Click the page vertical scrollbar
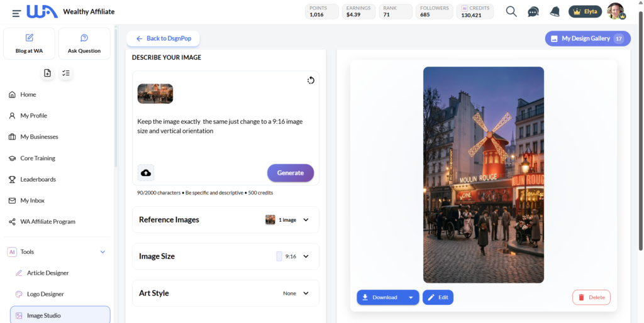Image resolution: width=644 pixels, height=323 pixels. pos(641,131)
